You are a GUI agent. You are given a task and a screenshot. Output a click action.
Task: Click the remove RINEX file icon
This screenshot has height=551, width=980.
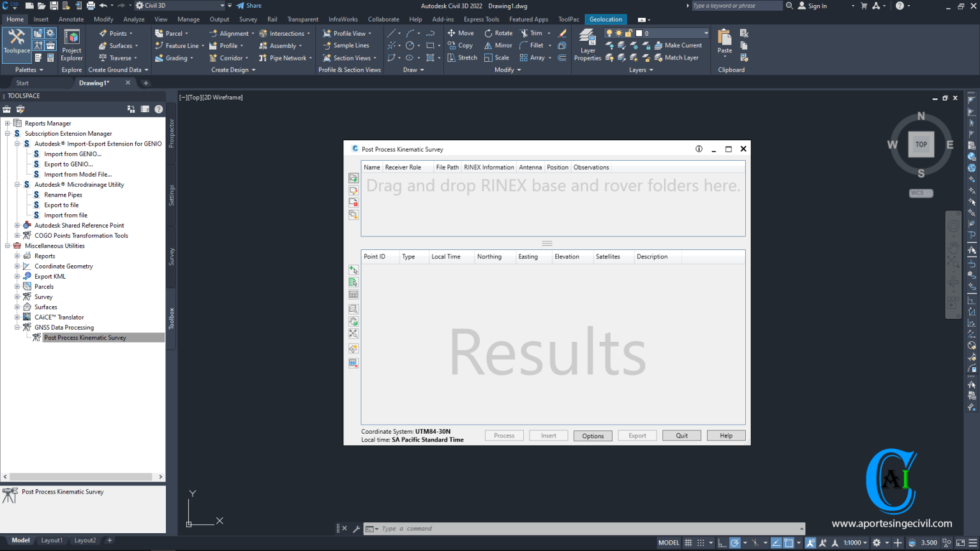[x=353, y=202]
